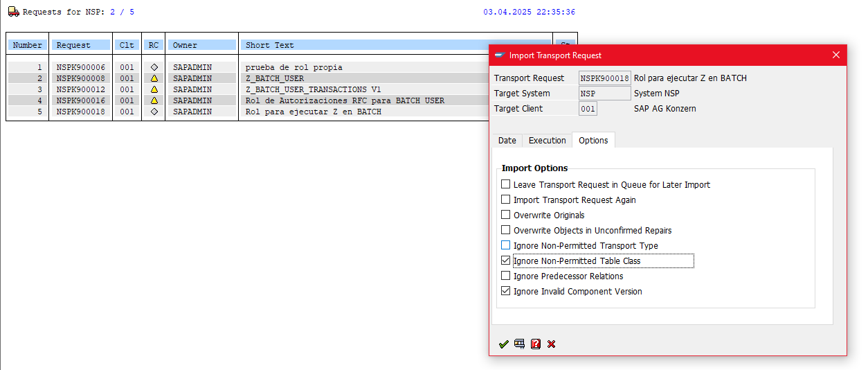868x370 pixels.
Task: Click 'Rol de Autorizaciones RFC para BATCH USER'
Action: 345,100
